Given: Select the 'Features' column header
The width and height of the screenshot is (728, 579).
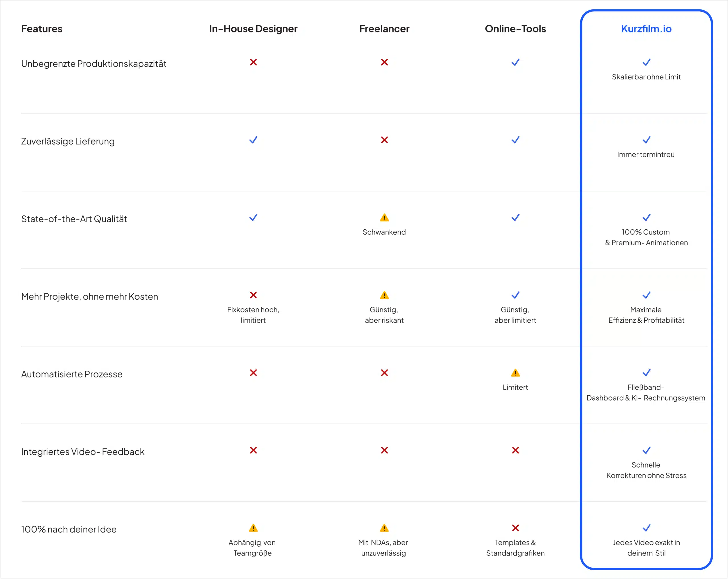Looking at the screenshot, I should click(x=42, y=29).
